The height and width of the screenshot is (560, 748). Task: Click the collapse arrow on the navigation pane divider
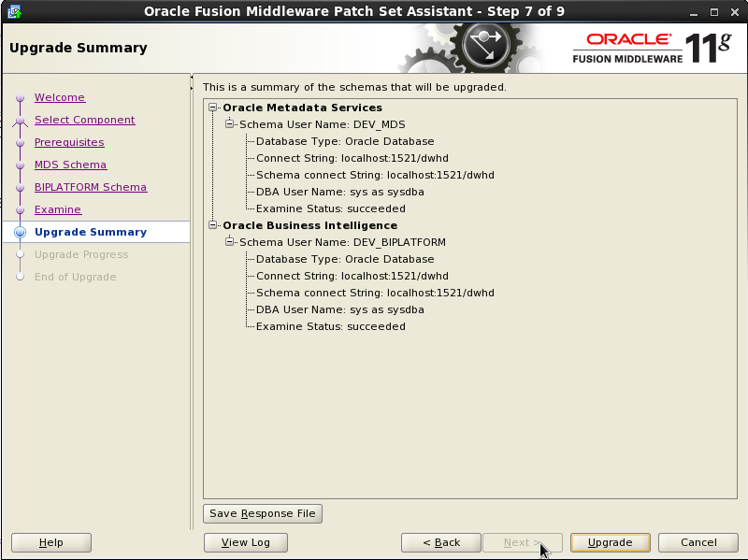[192, 77]
